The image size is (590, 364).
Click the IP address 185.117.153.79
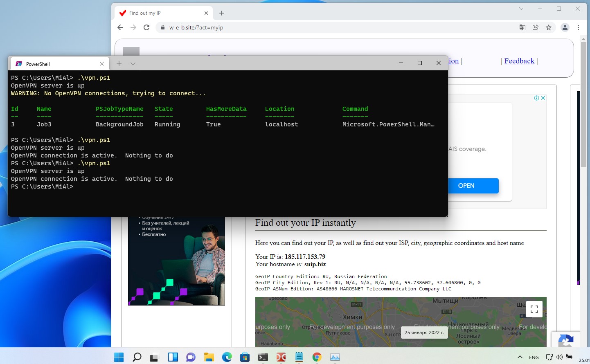click(305, 257)
